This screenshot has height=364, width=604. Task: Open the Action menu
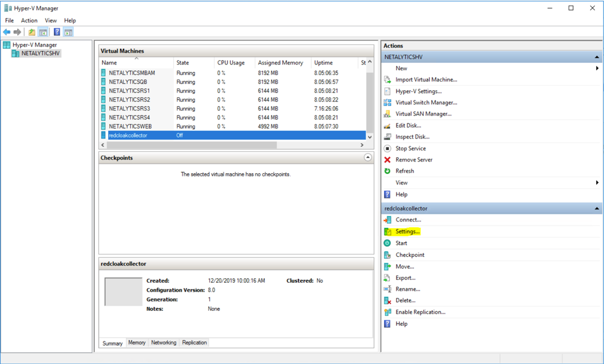click(29, 20)
